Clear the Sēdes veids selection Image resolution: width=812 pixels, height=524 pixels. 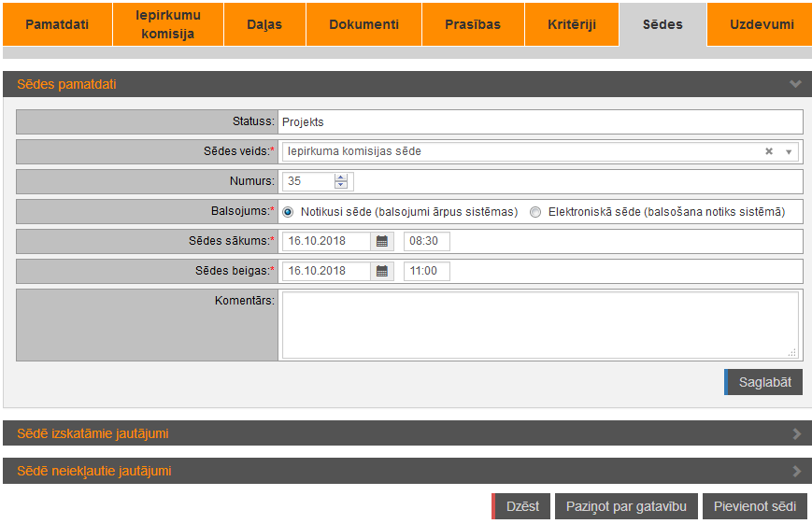769,151
